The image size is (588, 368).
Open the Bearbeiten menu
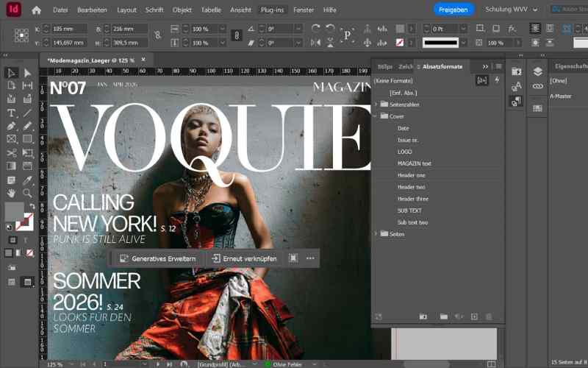click(x=92, y=10)
